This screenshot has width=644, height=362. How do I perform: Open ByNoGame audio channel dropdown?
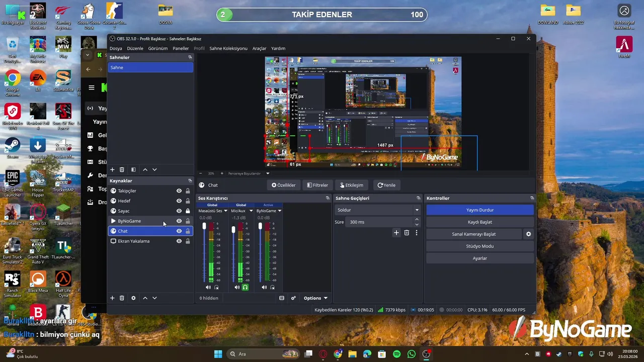[279, 211]
